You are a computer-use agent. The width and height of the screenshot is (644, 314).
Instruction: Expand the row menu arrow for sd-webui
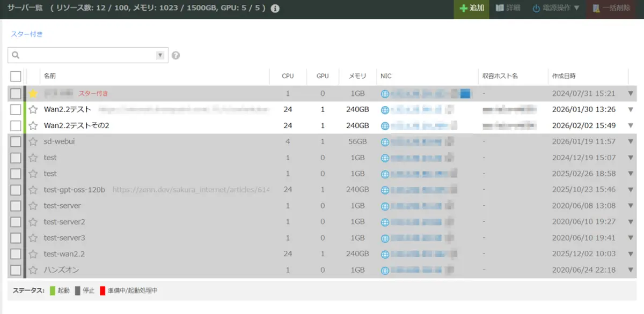click(x=631, y=142)
